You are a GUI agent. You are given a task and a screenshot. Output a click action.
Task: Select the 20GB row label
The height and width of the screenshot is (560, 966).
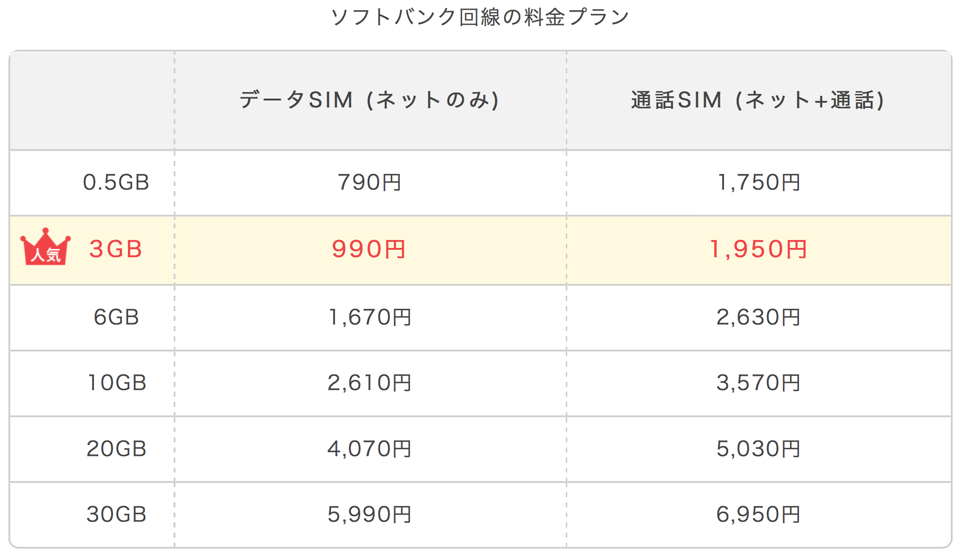[x=116, y=449]
